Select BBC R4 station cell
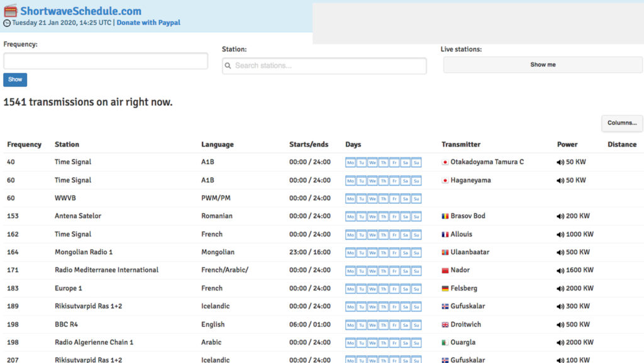The width and height of the screenshot is (644, 363). click(x=66, y=325)
